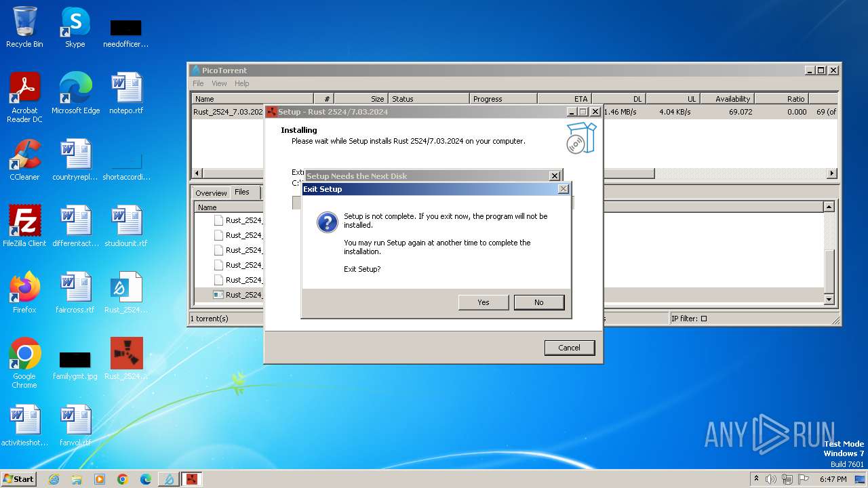Viewport: 868px width, 488px height.
Task: Open notepo.rtf document
Action: (x=126, y=94)
